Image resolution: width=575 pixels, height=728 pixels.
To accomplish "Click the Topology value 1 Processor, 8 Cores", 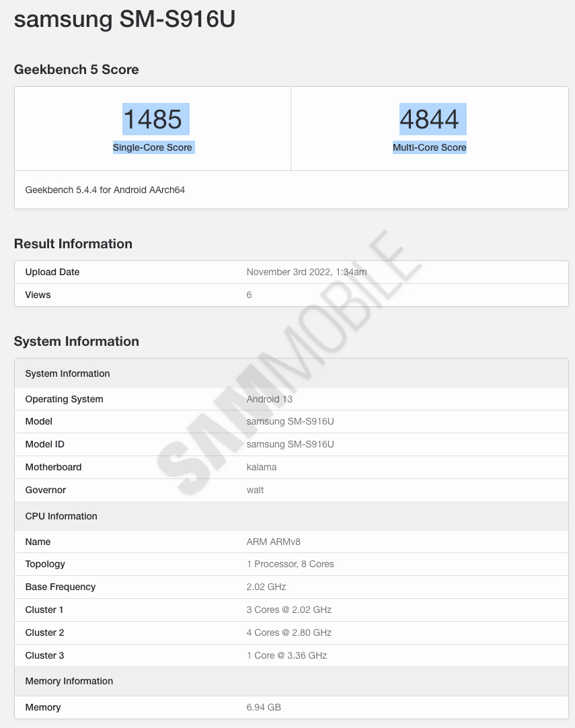I will 290,564.
